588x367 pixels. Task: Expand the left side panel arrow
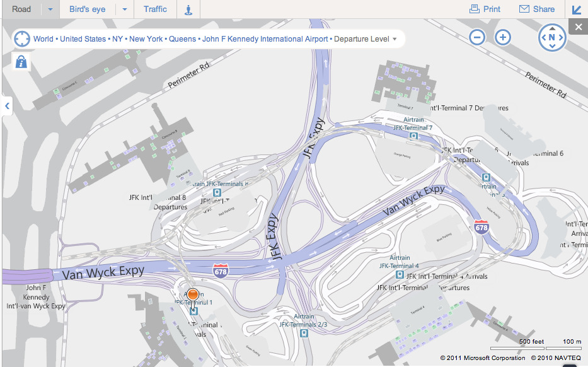(7, 105)
